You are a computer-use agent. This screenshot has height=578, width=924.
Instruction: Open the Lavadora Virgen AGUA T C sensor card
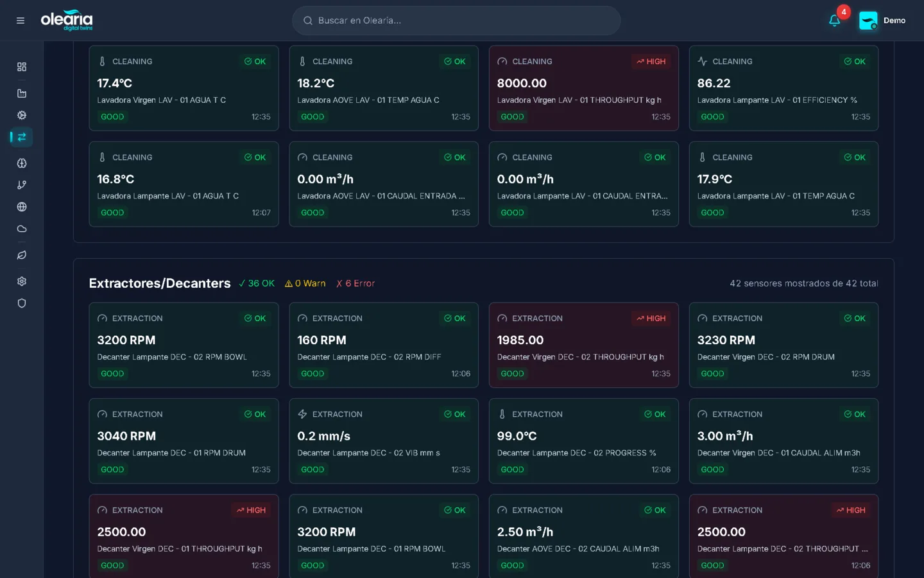[x=184, y=88]
